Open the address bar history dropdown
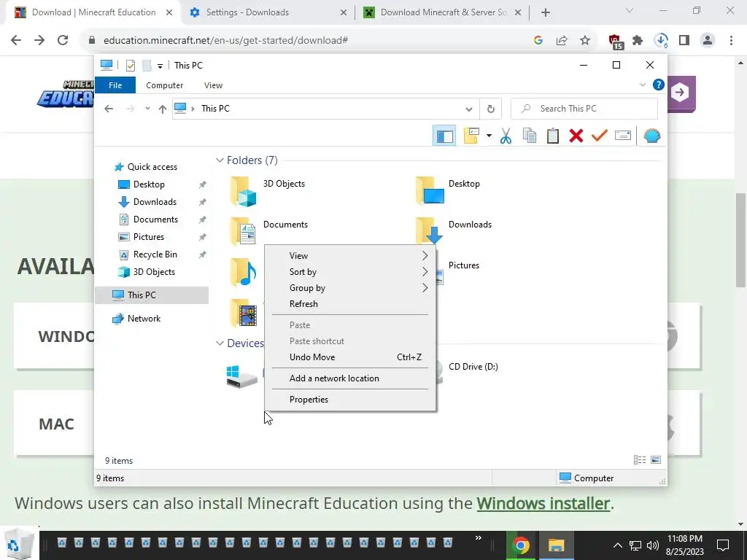Screen dimensions: 747x560 (x=469, y=109)
